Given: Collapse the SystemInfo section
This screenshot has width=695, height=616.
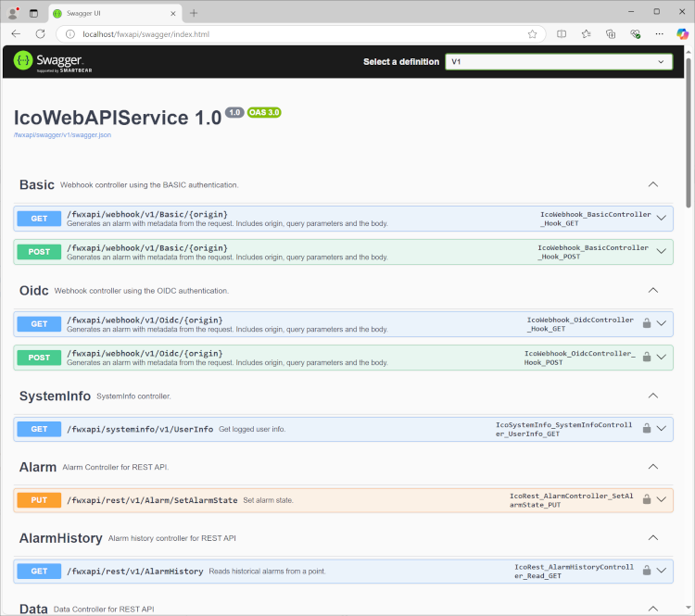Looking at the screenshot, I should click(x=653, y=396).
